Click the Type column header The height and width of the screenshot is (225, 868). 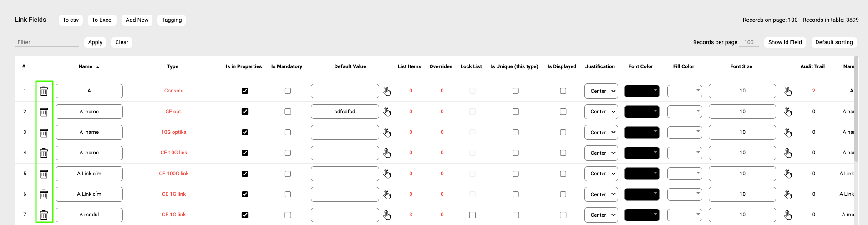(x=173, y=66)
